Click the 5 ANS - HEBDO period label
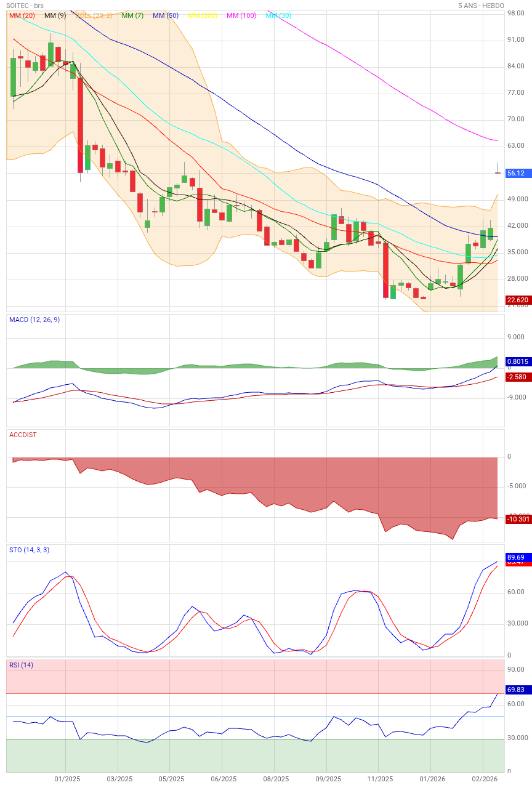The height and width of the screenshot is (785, 532). [482, 6]
